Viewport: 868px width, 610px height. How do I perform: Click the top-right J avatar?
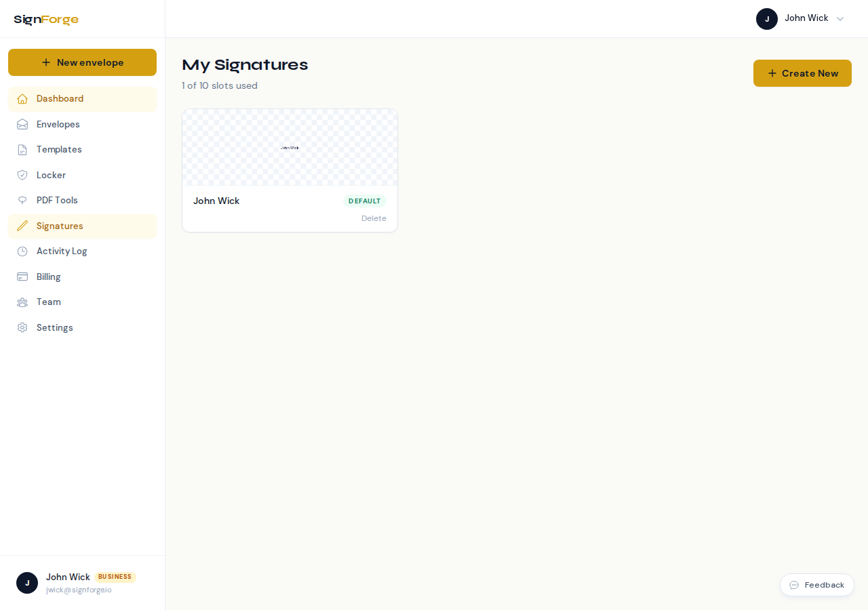(x=767, y=19)
